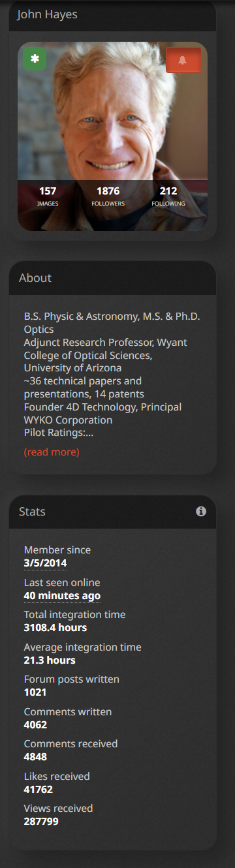Image resolution: width=235 pixels, height=868 pixels.
Task: Click the green asterisk badge icon
Action: (35, 59)
